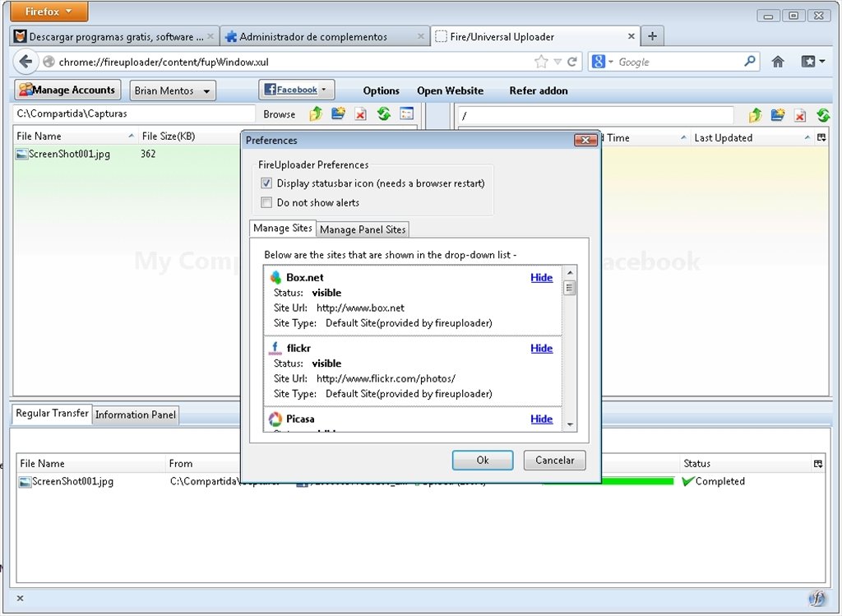Open the Manage Accounts dialog
Screen dimensions: 842x616
[x=67, y=90]
